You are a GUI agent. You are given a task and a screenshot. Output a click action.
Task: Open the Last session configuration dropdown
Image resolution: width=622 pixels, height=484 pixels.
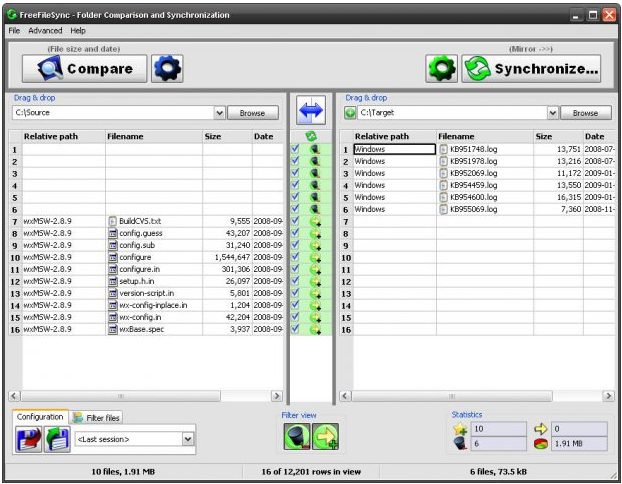188,439
